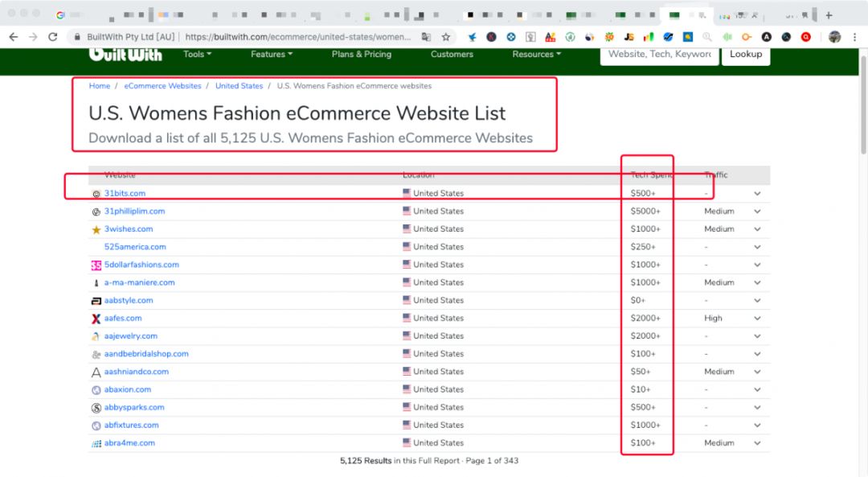View site security via the lock icon

[77, 37]
